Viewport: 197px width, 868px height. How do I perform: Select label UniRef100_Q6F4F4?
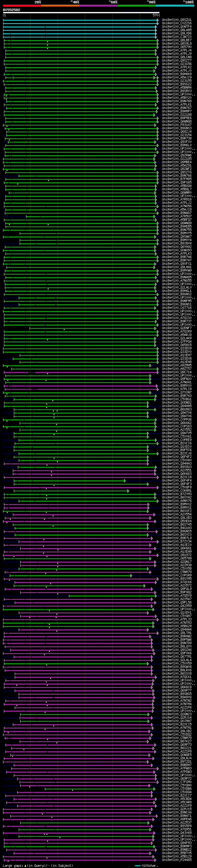[176, 481]
